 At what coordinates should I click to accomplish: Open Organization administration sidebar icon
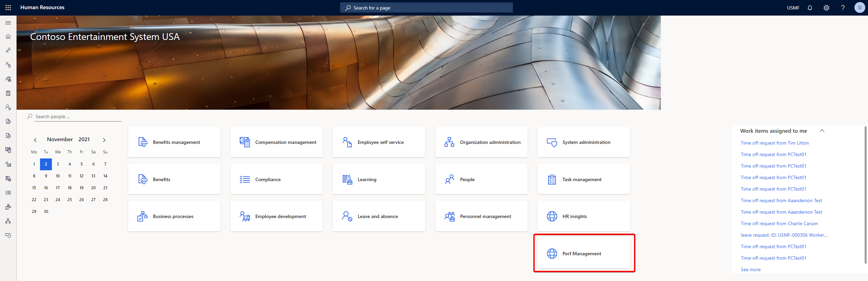click(x=8, y=221)
